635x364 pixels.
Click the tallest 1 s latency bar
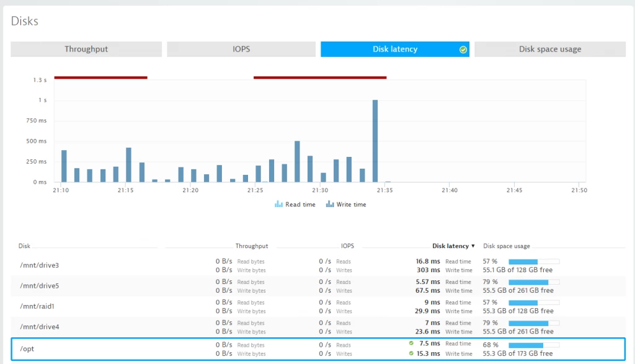(x=375, y=141)
